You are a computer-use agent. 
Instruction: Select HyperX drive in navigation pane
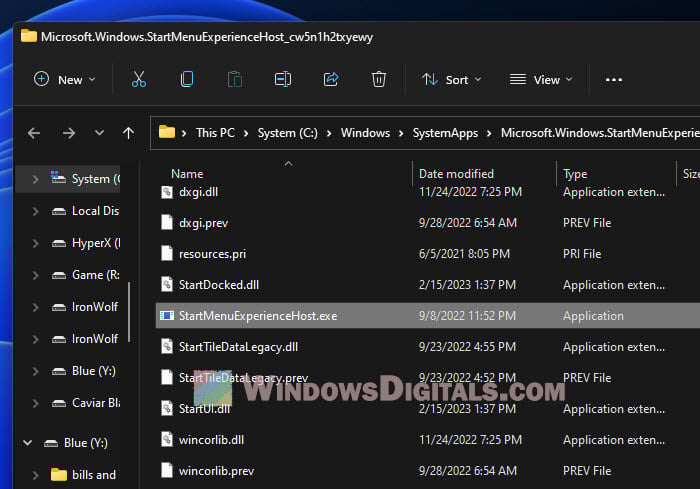click(x=96, y=243)
